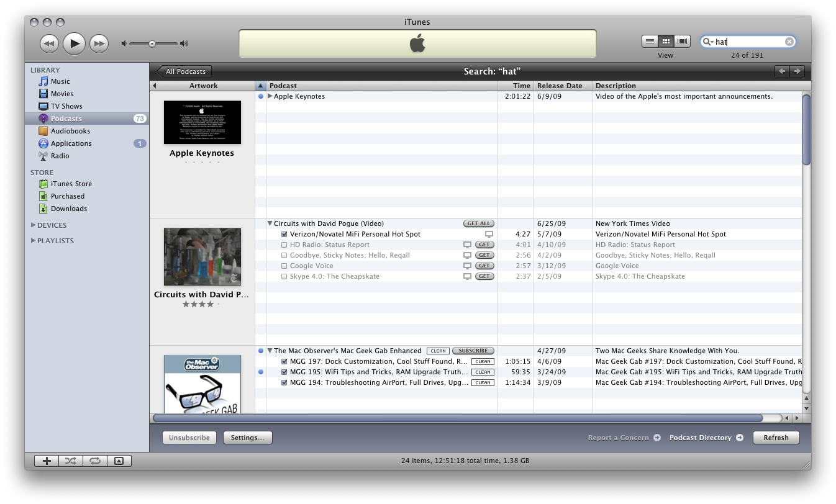Sort by the Podcast column header
The image size is (836, 504).
pyautogui.click(x=381, y=86)
